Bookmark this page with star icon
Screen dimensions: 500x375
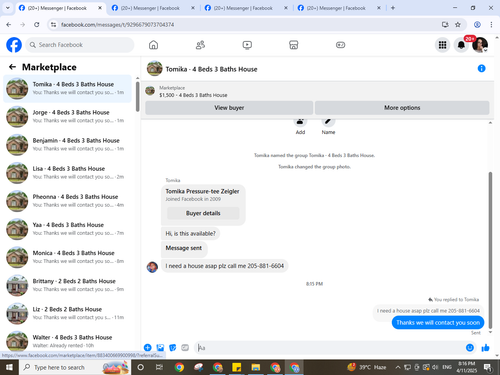(458, 24)
